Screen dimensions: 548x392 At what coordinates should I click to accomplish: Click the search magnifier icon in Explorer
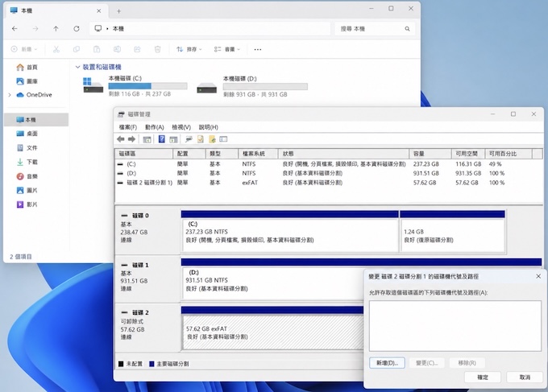click(x=407, y=29)
